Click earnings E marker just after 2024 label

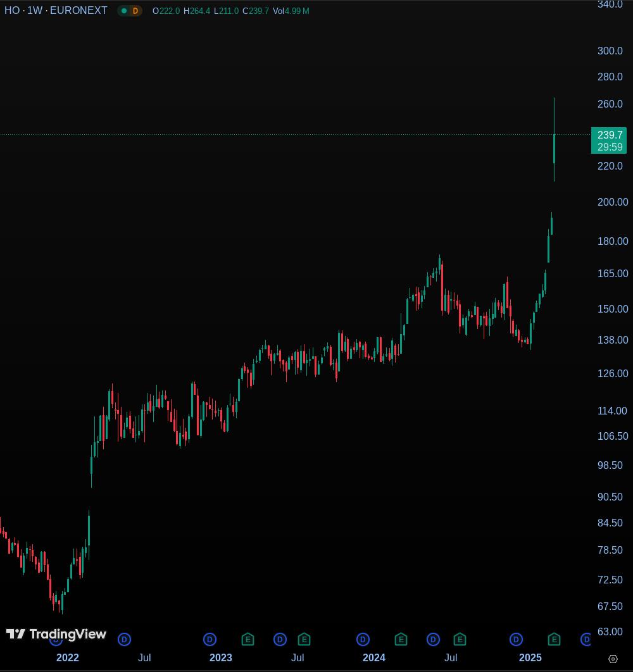[x=401, y=640]
